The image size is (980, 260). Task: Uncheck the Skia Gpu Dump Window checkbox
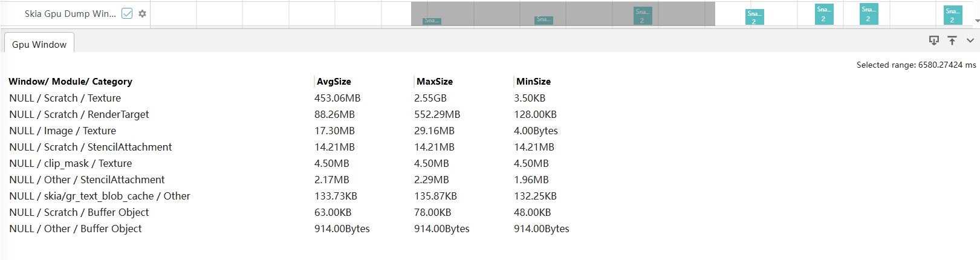click(x=127, y=13)
